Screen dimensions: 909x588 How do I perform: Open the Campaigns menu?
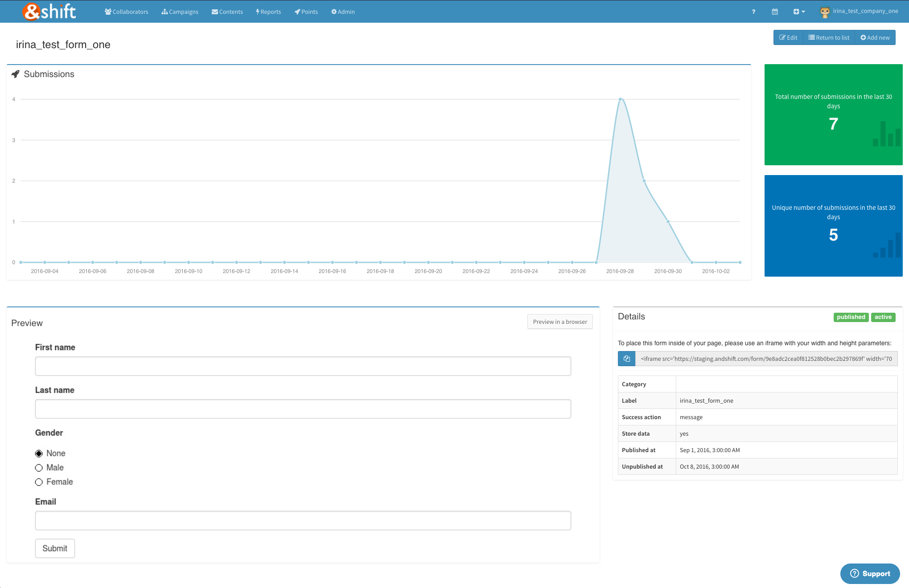pos(180,12)
